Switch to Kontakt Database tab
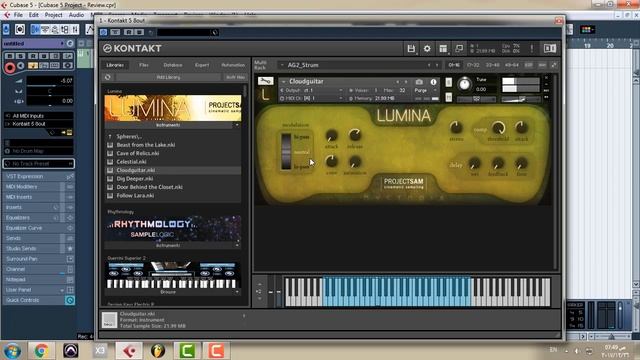 pos(173,65)
